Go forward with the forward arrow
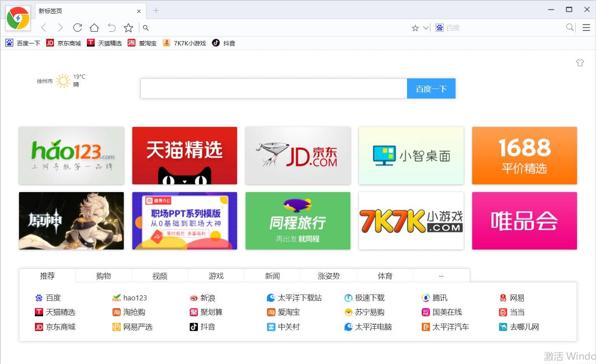Image resolution: width=596 pixels, height=364 pixels. click(x=60, y=28)
